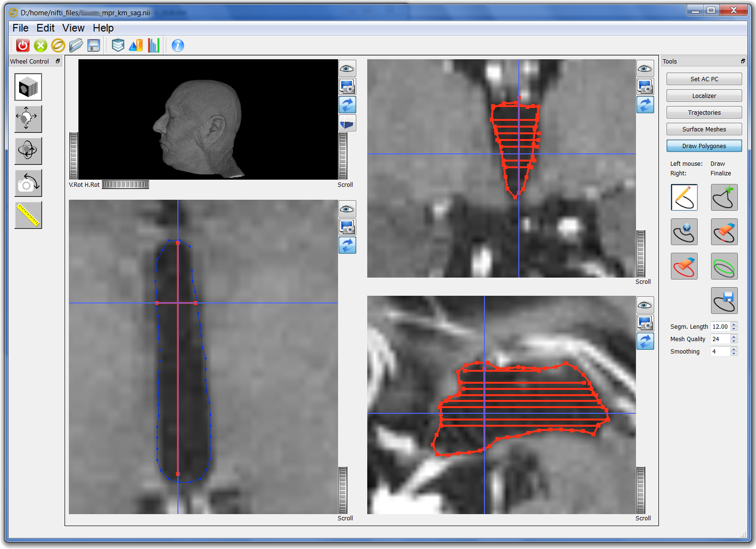Click the Set AC PC button
This screenshot has height=549, width=756.
(x=704, y=79)
